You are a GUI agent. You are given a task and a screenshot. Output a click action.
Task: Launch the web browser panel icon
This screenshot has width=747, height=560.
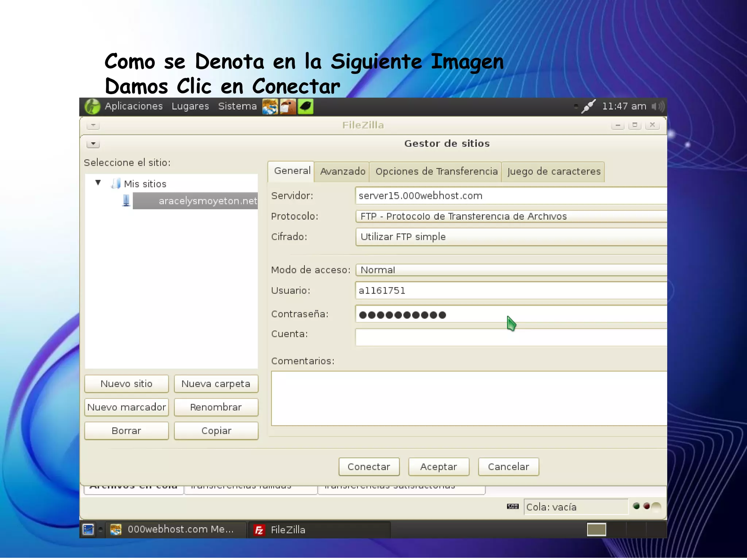(x=270, y=107)
